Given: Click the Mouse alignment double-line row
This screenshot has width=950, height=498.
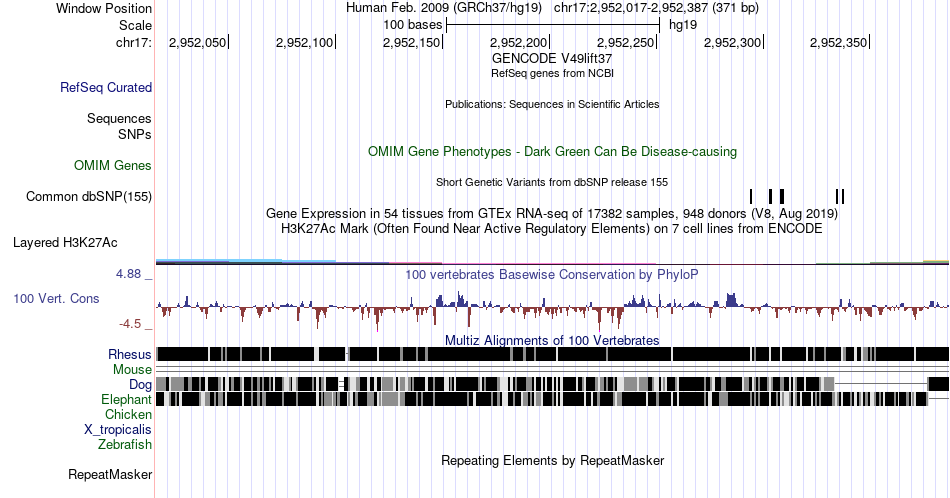Looking at the screenshot, I should 552,369.
